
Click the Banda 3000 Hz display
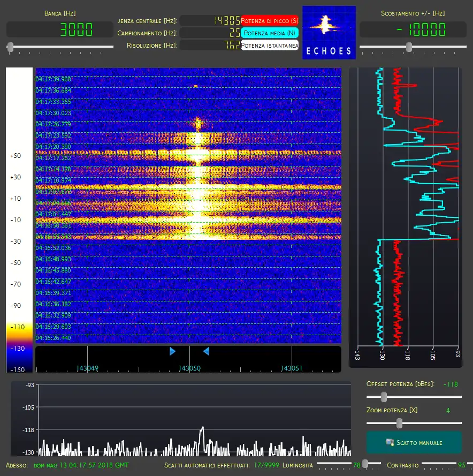(60, 29)
